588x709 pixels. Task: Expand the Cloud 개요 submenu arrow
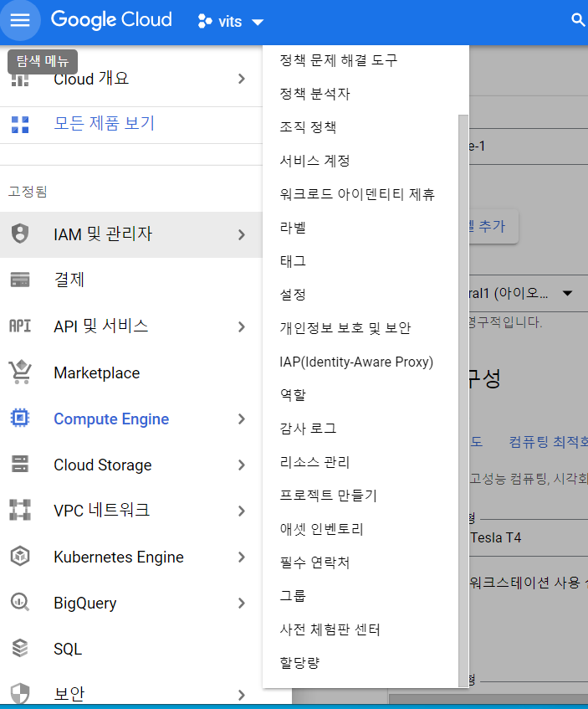(242, 80)
